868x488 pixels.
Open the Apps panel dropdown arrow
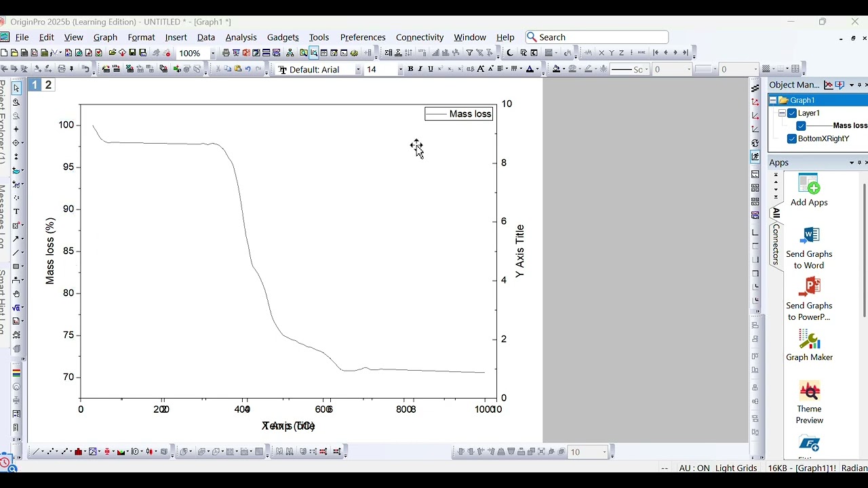tap(852, 163)
